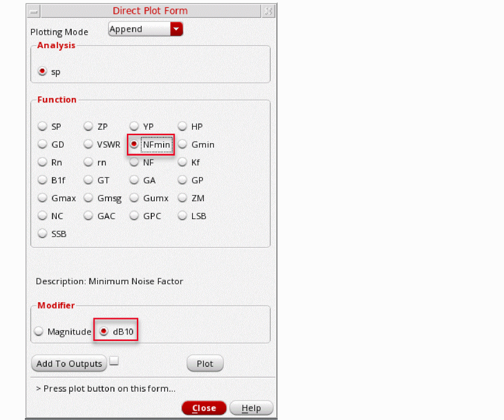
Task: Choose the NF noise figure option
Action: point(134,162)
